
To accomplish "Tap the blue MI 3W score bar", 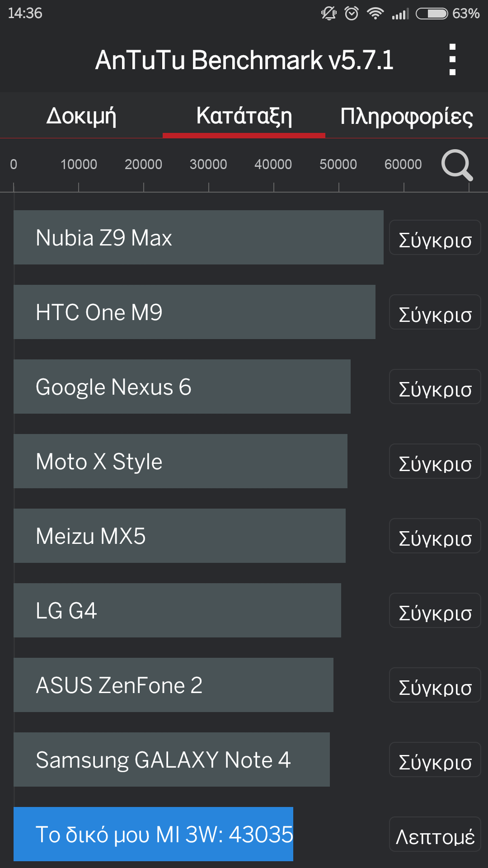I will [x=153, y=834].
